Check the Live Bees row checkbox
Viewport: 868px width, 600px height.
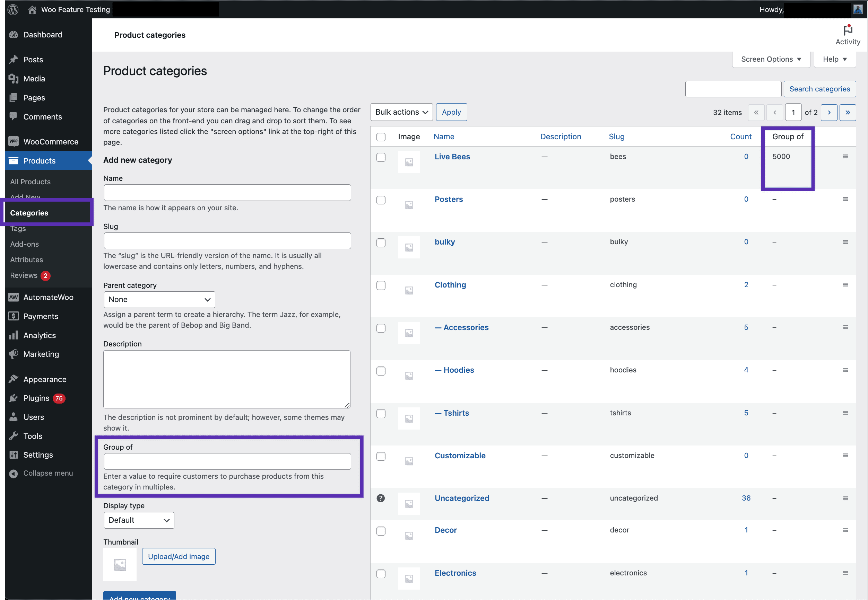click(x=381, y=158)
